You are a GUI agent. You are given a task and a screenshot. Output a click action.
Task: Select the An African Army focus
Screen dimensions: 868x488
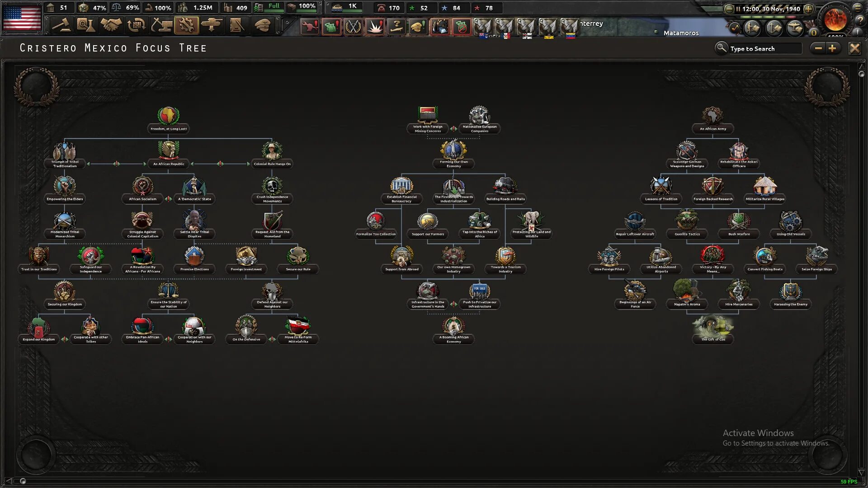tap(713, 120)
